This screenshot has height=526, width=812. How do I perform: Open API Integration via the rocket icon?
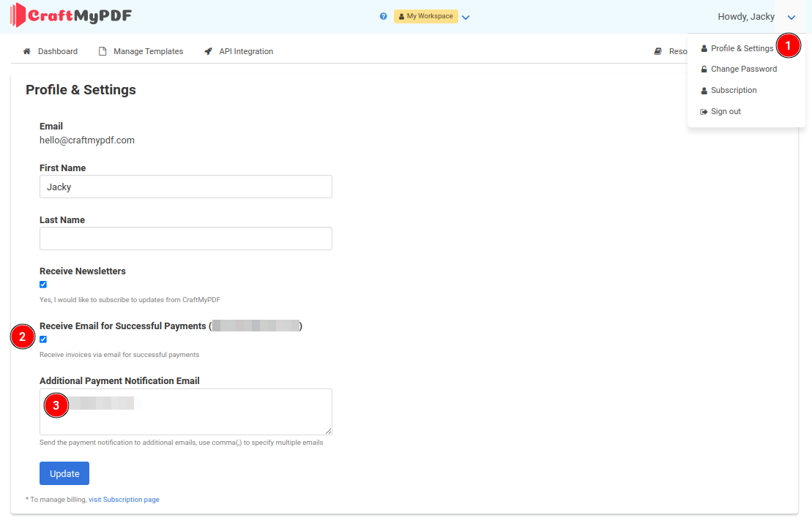click(209, 51)
